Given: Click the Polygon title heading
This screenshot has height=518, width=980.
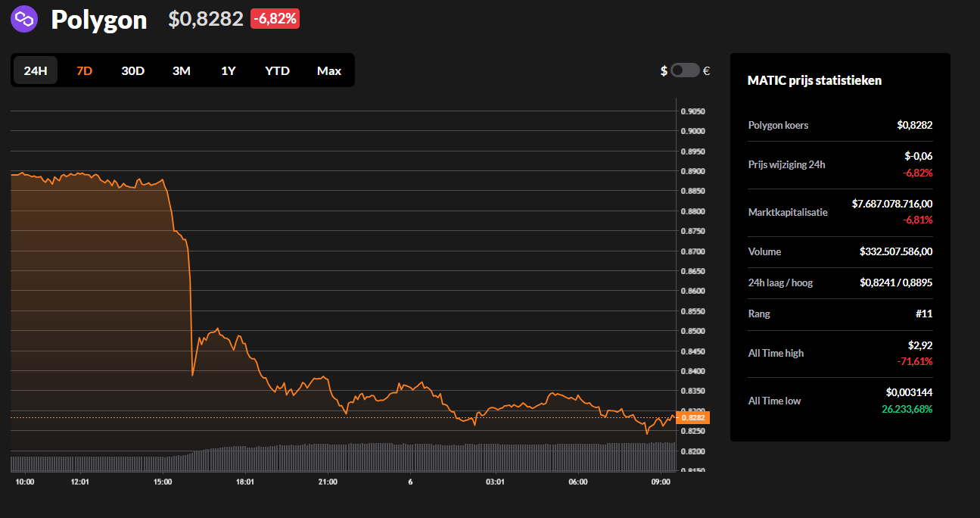Looking at the screenshot, I should click(x=98, y=20).
